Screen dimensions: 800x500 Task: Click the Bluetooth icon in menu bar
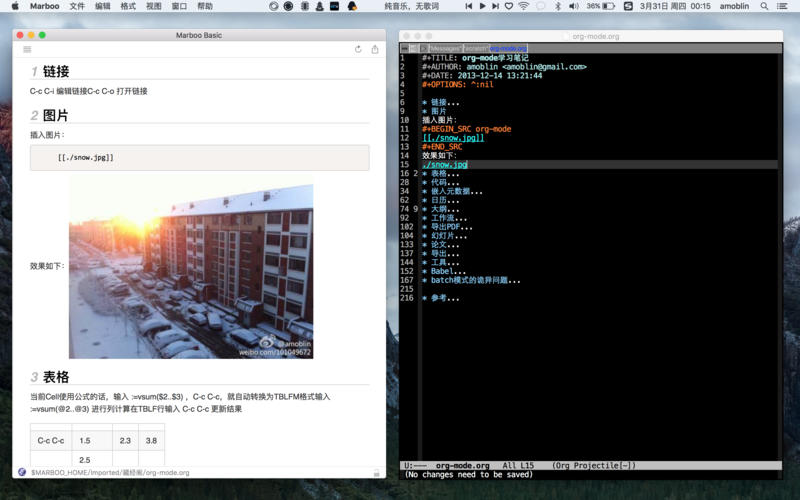558,6
